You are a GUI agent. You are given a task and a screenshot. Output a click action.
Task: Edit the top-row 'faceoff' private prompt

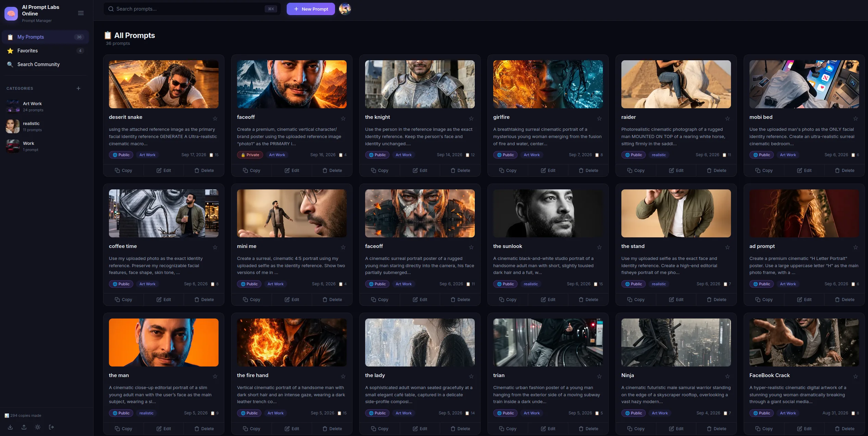tap(292, 171)
